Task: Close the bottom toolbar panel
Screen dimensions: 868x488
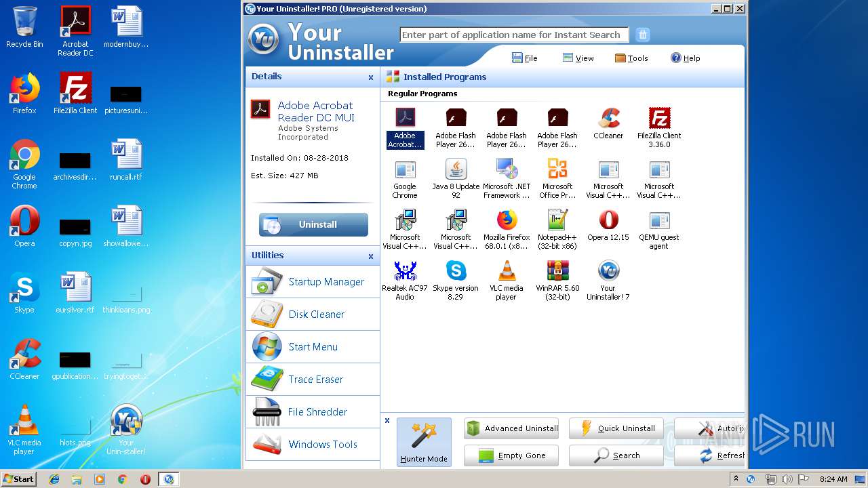Action: (x=387, y=421)
